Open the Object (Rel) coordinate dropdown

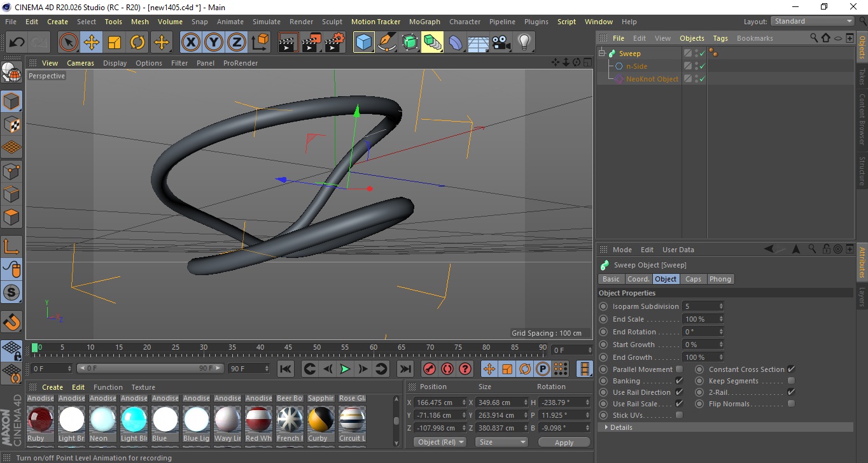click(x=440, y=442)
